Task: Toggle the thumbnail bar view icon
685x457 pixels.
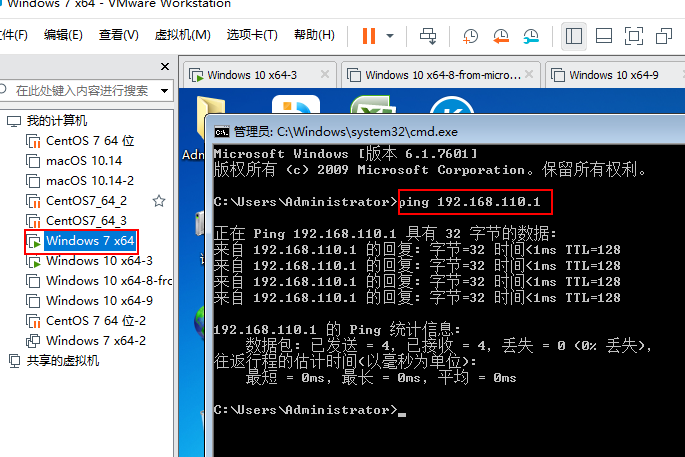Action: coord(604,36)
